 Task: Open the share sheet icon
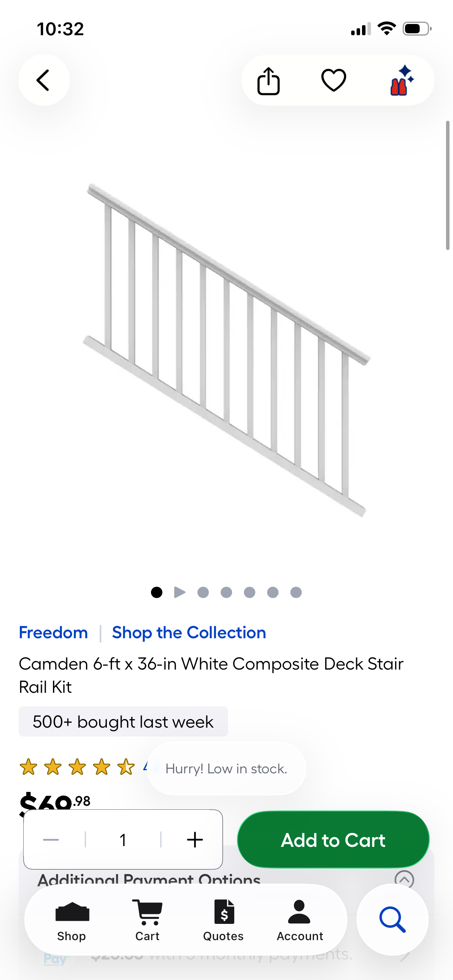coord(268,81)
